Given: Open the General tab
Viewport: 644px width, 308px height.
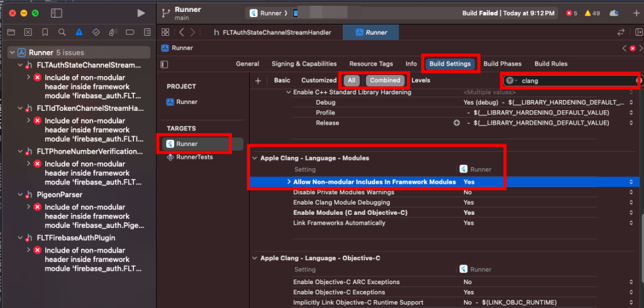Looking at the screenshot, I should (247, 64).
